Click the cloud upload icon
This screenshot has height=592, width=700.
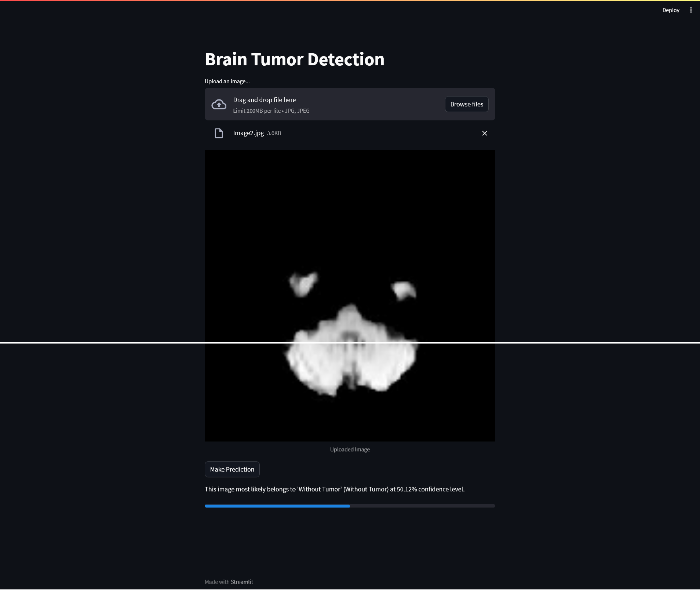coord(218,104)
